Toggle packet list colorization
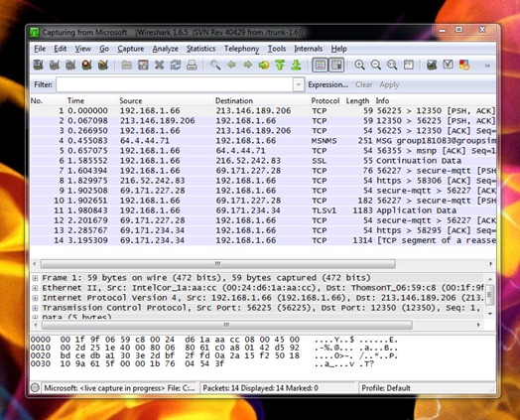Screen dimensions: 520x420 tap(320, 65)
